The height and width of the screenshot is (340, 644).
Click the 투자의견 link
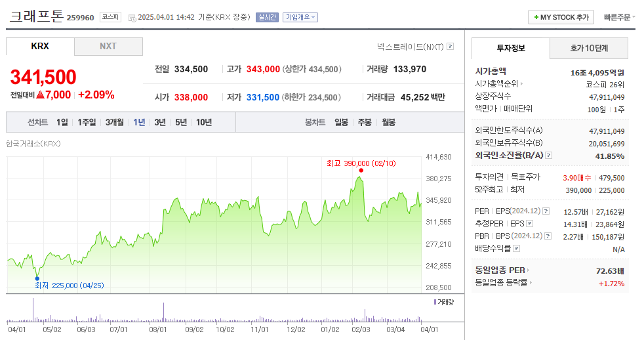(x=489, y=177)
